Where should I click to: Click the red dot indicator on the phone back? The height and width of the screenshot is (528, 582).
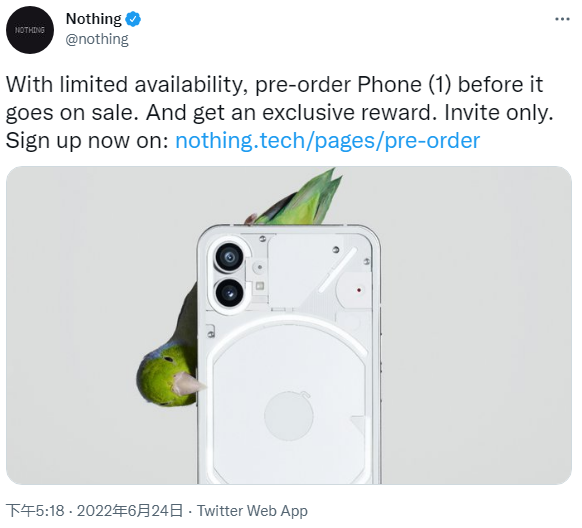(x=359, y=290)
